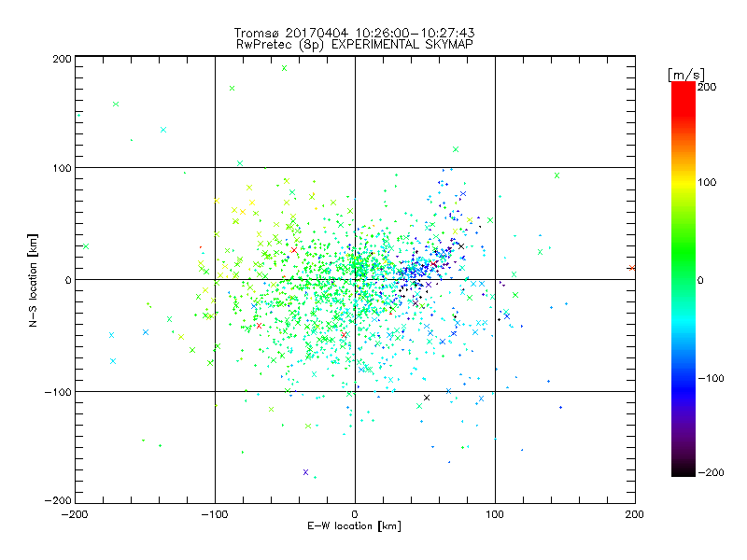Click the RwPretec (8p) EXPERIMENTAL SKYMAP subtitle

click(355, 45)
